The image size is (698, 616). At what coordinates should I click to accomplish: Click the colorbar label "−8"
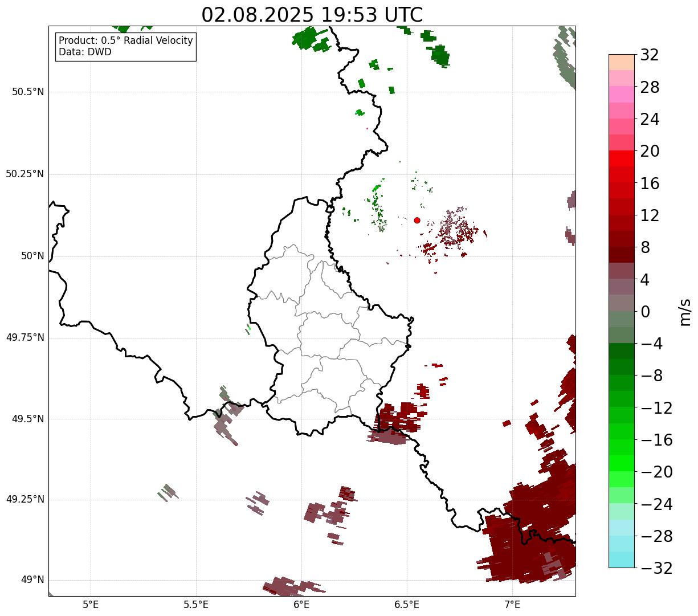click(x=652, y=376)
